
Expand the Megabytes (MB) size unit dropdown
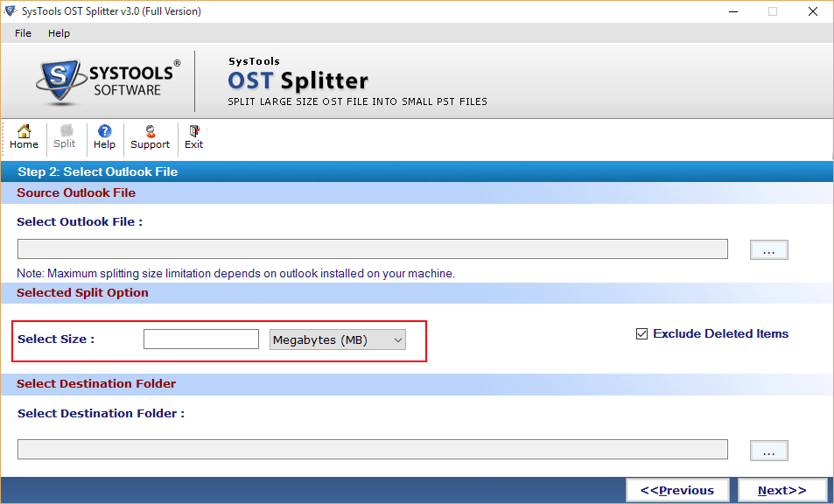[x=338, y=339]
